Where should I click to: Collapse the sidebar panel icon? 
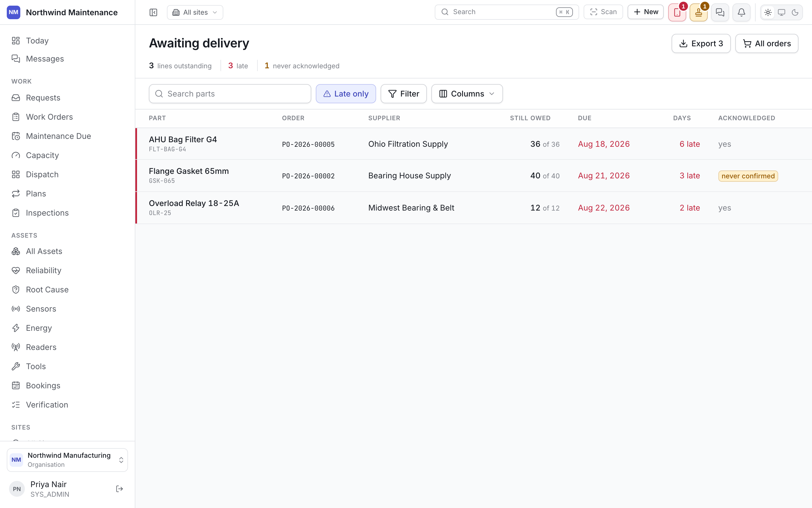click(x=153, y=12)
